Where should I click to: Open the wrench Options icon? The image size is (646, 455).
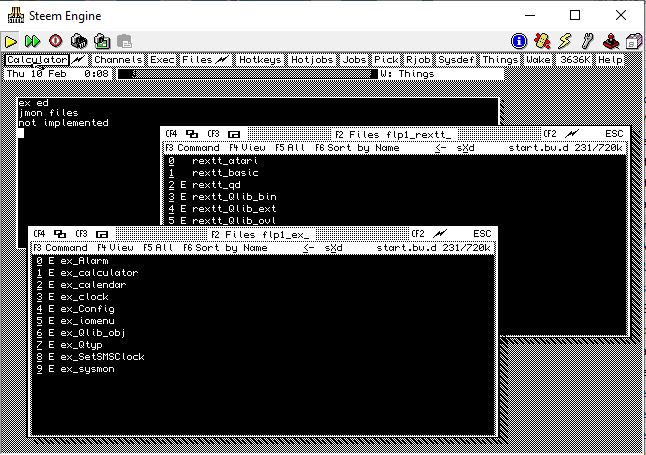coord(587,41)
